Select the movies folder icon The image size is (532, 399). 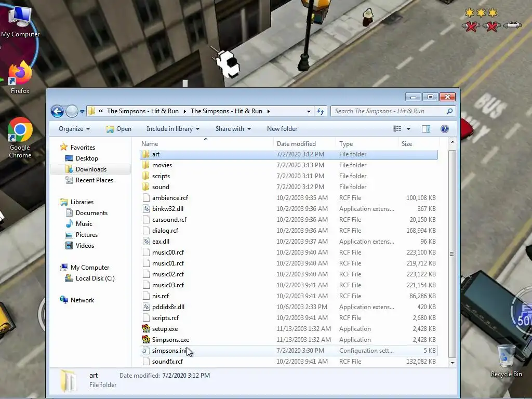coord(146,165)
